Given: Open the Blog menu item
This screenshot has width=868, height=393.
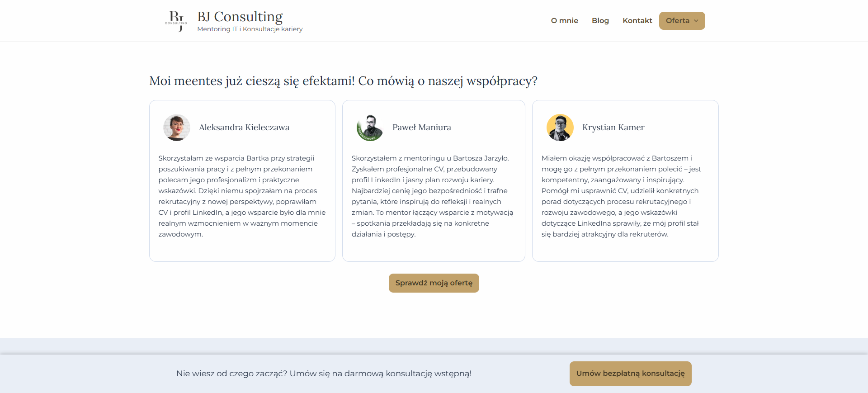Looking at the screenshot, I should coord(600,21).
